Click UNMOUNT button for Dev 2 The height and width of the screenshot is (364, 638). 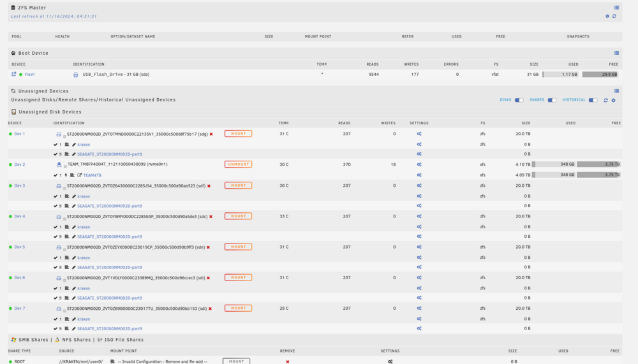[x=238, y=164]
